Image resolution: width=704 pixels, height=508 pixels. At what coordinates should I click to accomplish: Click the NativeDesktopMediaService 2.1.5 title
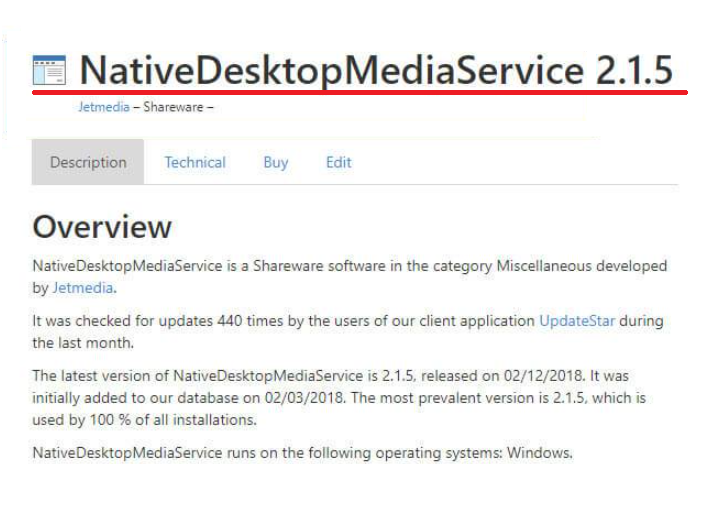(376, 70)
